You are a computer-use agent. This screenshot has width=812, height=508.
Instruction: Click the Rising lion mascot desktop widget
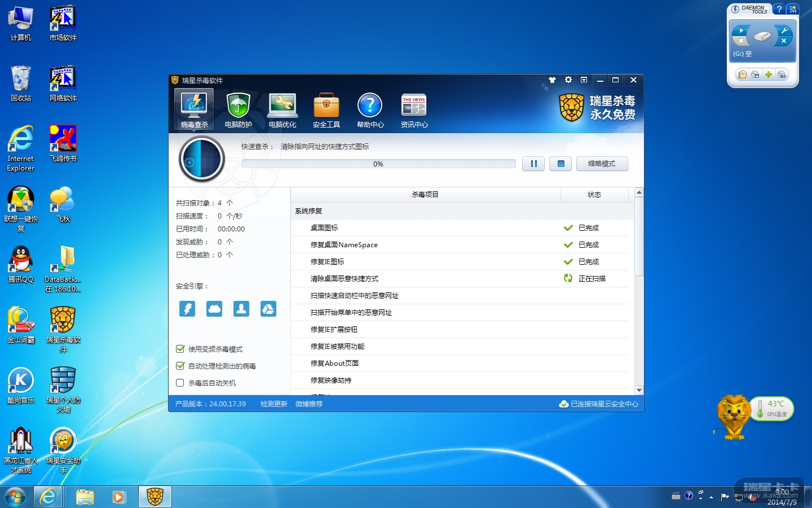pos(733,418)
